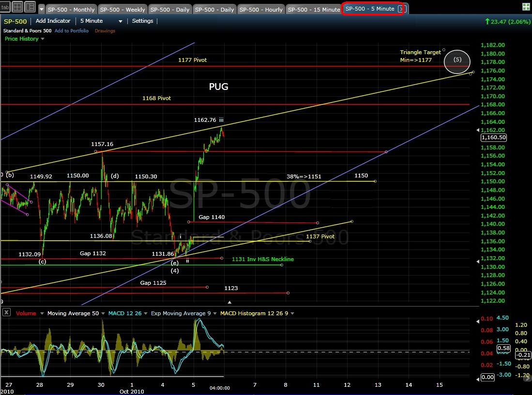The image size is (532, 395).
Task: Open chart Settings
Action: click(x=142, y=21)
